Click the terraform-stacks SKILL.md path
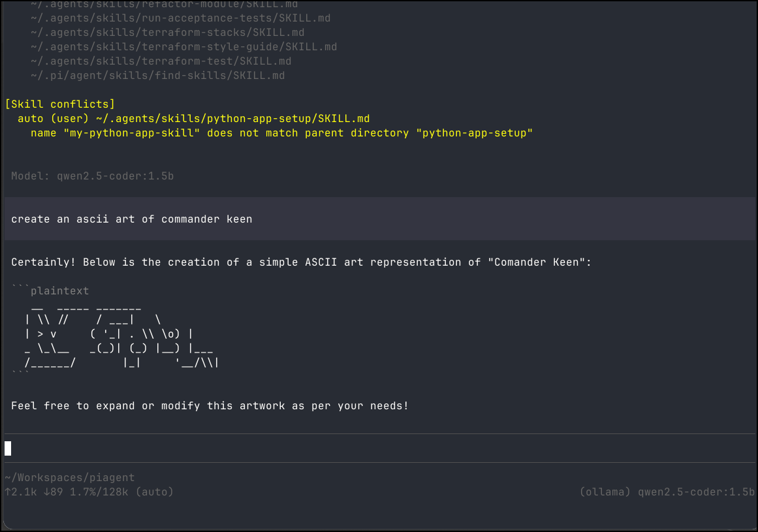This screenshot has width=758, height=532. pyautogui.click(x=167, y=33)
